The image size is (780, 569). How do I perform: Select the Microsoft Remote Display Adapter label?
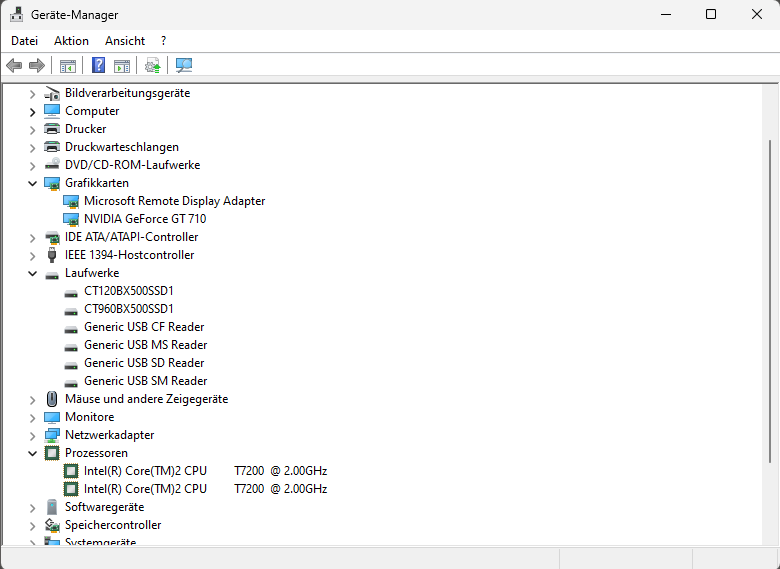[x=174, y=201]
